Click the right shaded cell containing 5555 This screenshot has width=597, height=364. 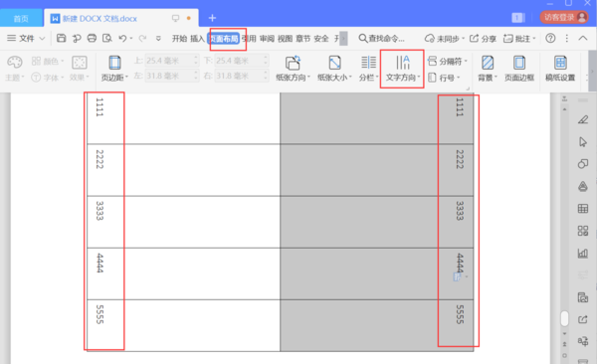pos(377,325)
